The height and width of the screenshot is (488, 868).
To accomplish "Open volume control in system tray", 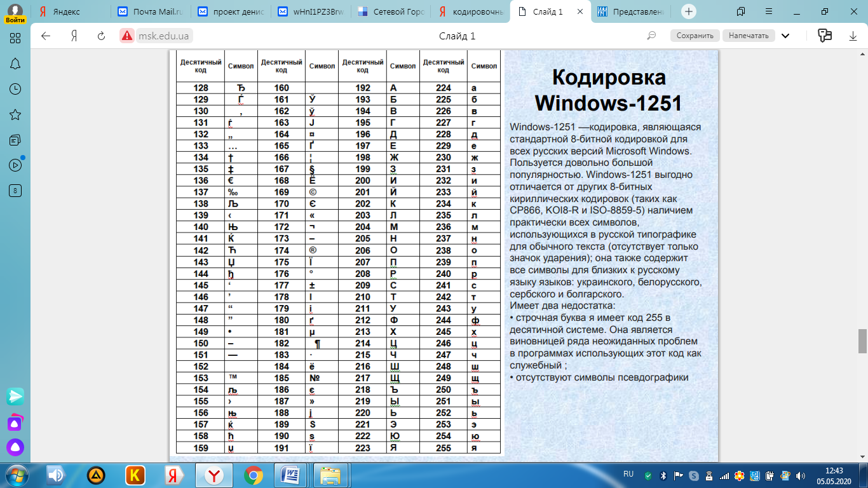I will click(801, 475).
